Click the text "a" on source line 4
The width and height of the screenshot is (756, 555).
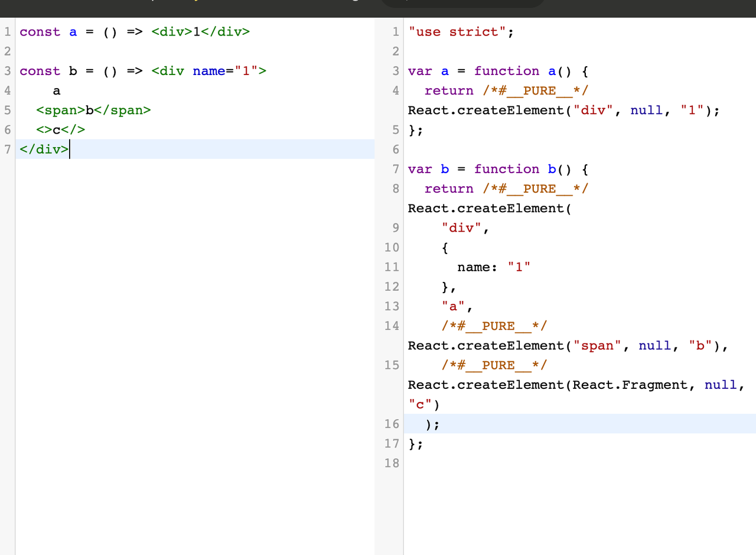click(x=57, y=90)
